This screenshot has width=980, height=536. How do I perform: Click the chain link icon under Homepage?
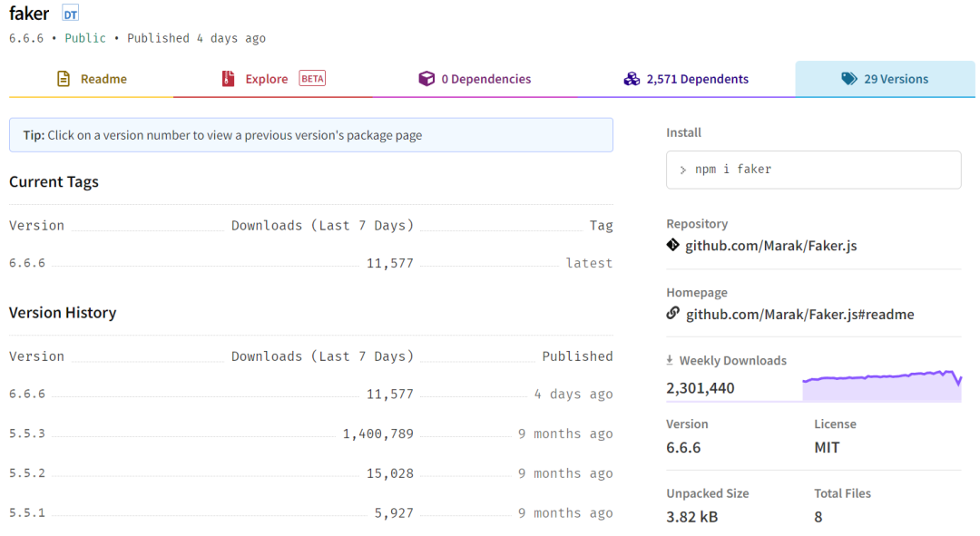(672, 314)
